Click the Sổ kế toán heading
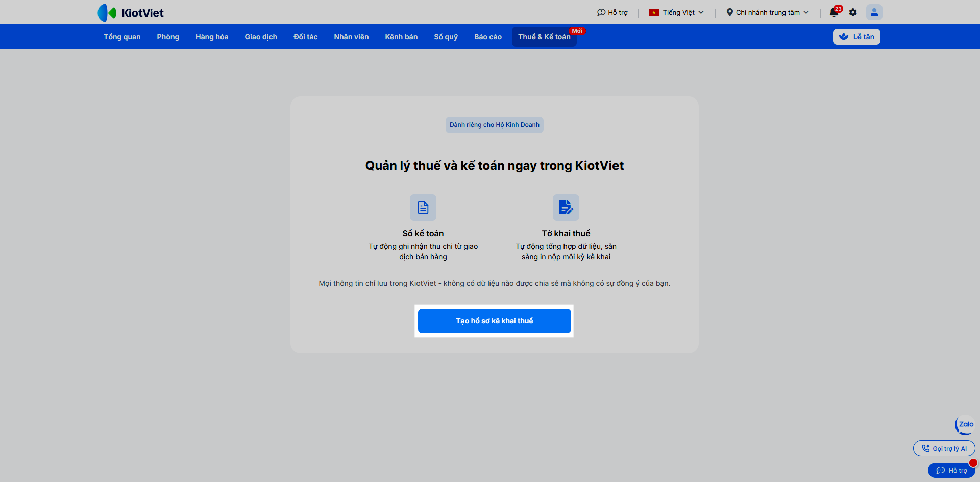980x482 pixels. 423,233
